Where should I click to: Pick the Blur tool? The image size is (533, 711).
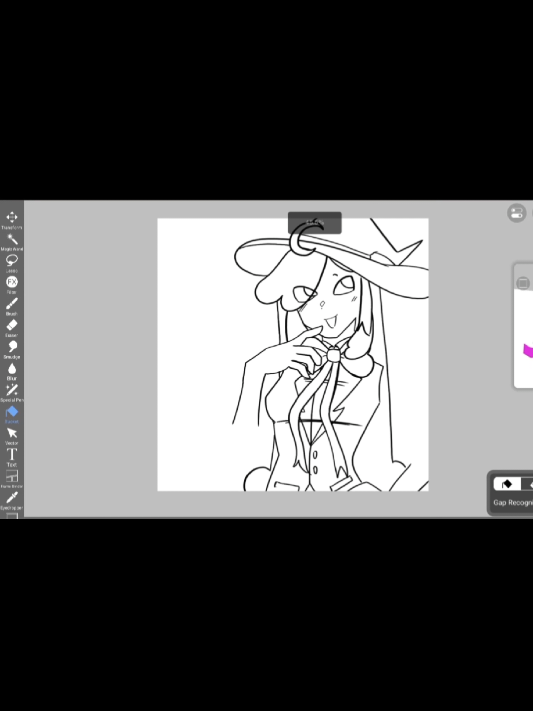[12, 371]
